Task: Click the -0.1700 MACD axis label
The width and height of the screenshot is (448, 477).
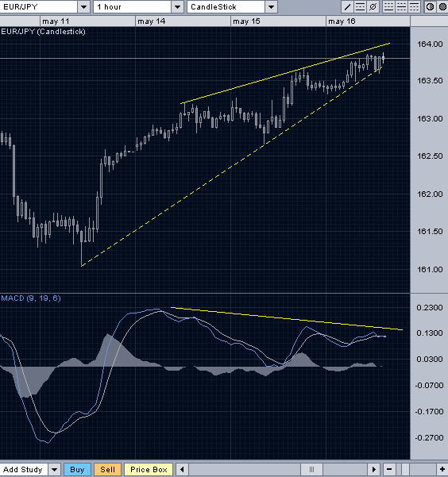Action: click(429, 412)
